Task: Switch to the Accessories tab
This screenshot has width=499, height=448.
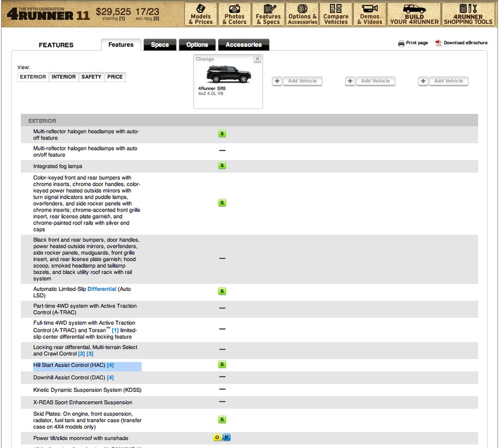Action: [243, 45]
